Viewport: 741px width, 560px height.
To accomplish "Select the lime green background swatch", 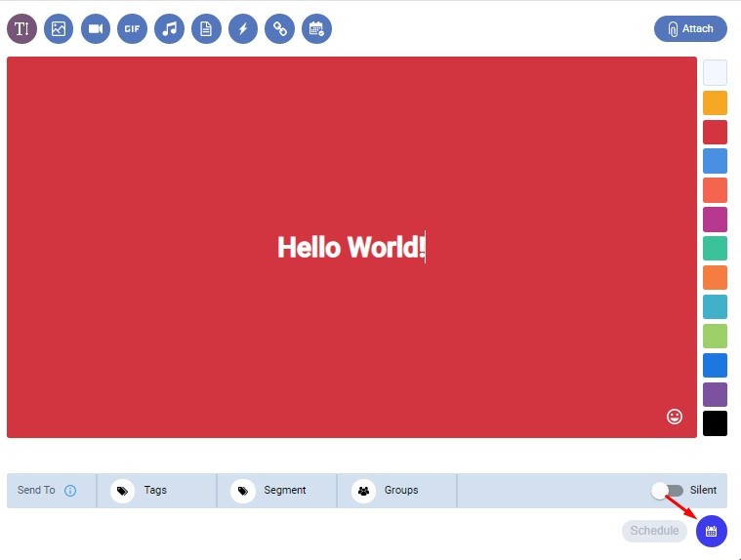I will point(715,337).
